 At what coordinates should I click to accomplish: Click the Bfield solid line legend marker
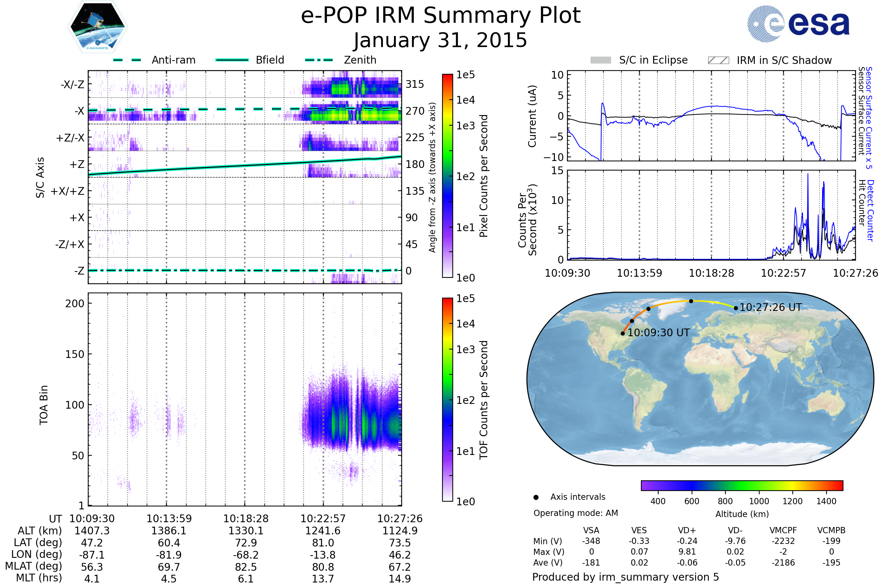(x=232, y=60)
